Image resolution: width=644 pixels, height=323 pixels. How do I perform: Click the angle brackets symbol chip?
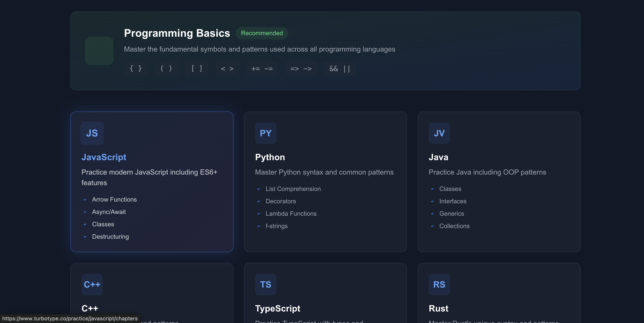point(227,68)
